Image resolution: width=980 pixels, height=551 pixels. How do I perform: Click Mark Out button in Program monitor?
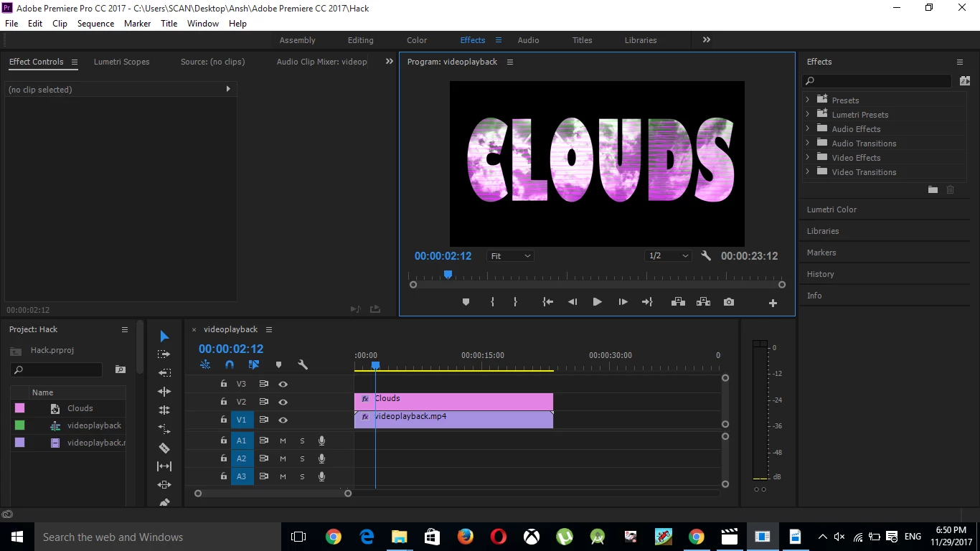pyautogui.click(x=515, y=302)
